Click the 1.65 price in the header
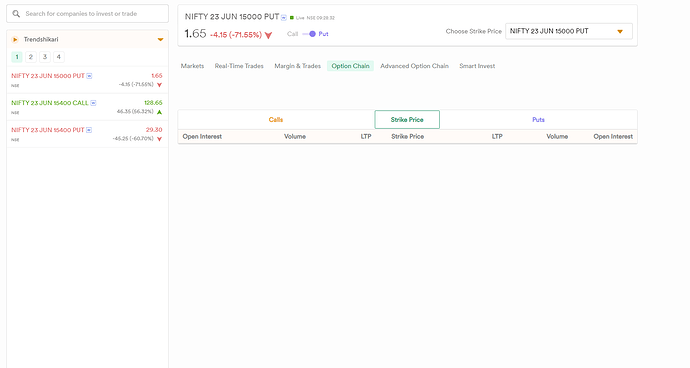This screenshot has height=368, width=690. [x=195, y=33]
